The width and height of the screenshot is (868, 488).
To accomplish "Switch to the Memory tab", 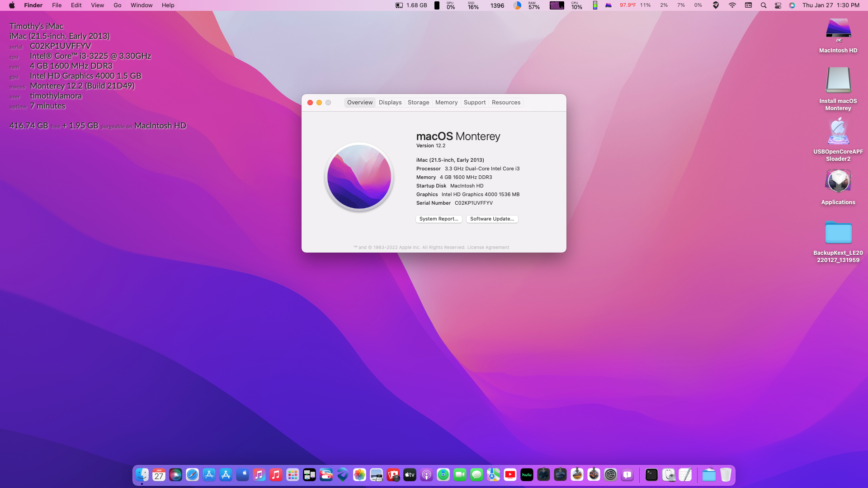I will click(x=447, y=103).
